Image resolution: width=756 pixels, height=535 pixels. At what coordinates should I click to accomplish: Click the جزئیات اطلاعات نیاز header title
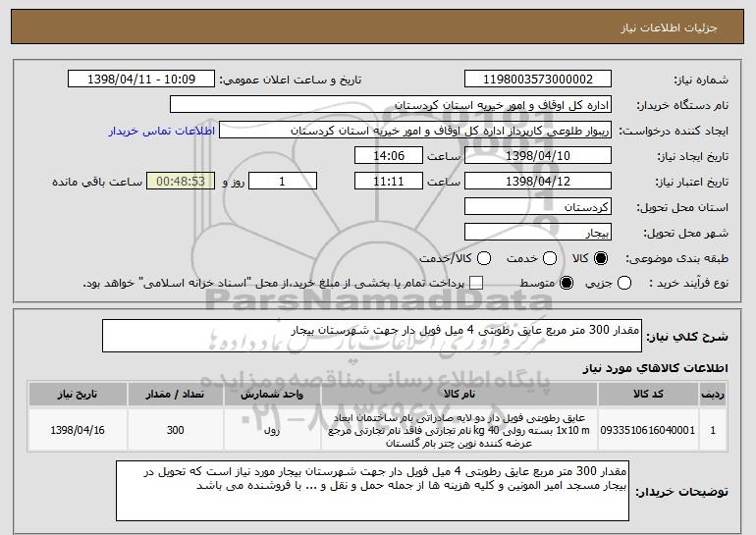[x=669, y=27]
